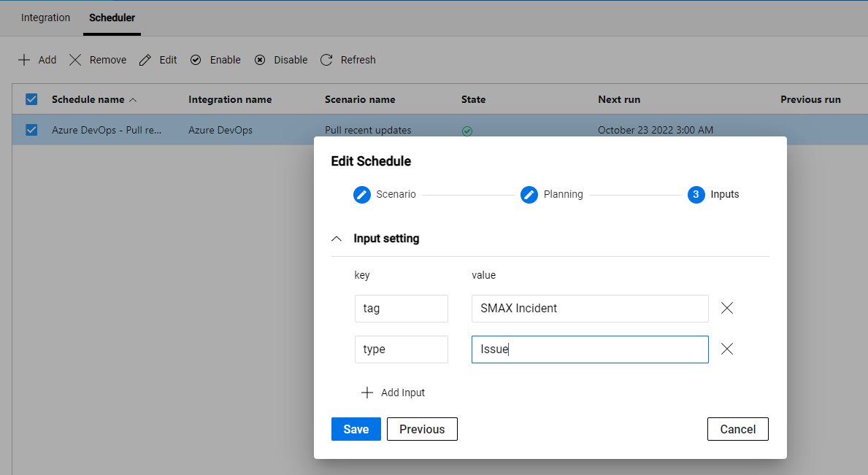Viewport: 868px width, 475px height.
Task: Remove the type input row with the X
Action: (x=726, y=349)
